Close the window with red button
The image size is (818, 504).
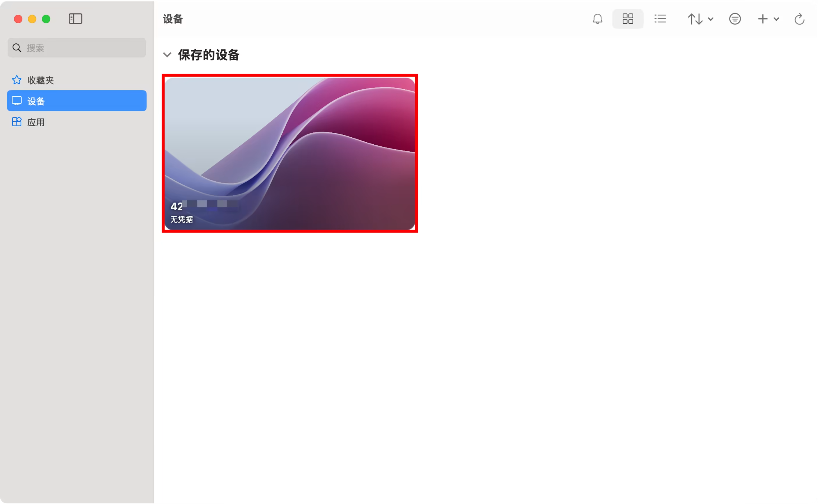tap(18, 19)
